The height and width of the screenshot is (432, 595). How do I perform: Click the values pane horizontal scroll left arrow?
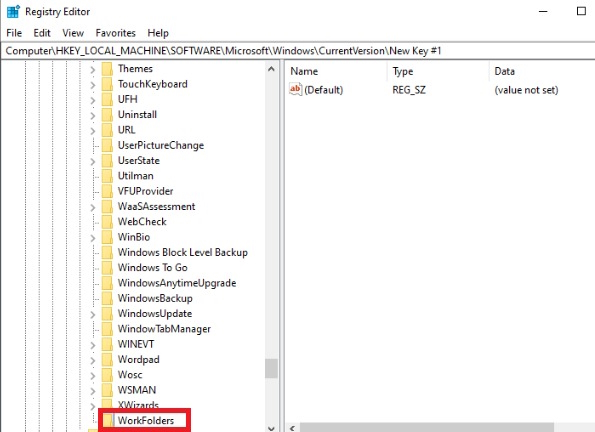[x=292, y=428]
